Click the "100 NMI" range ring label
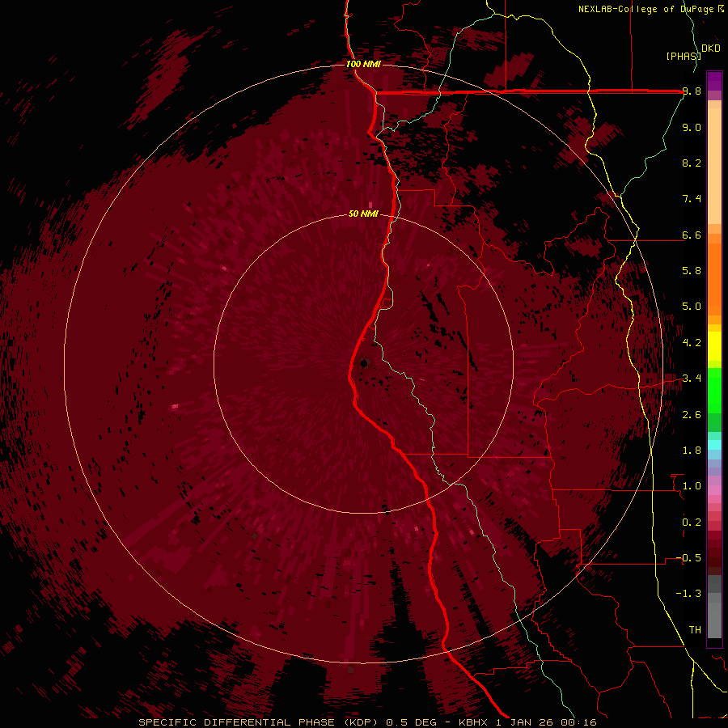The height and width of the screenshot is (728, 728). 363,64
